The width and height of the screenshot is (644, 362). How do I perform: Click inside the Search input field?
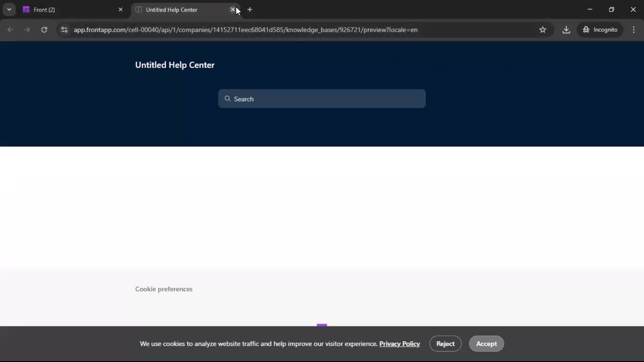click(322, 99)
